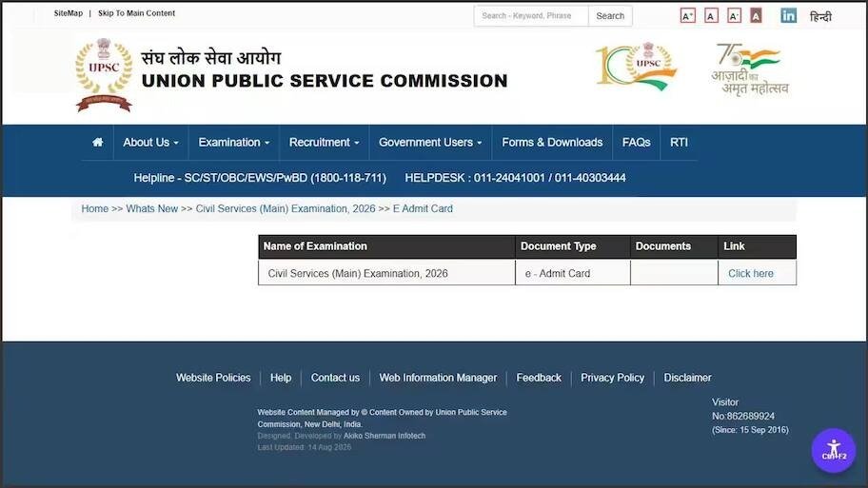The image size is (868, 488).
Task: Select the 'e - Admit Card' cell
Action: [x=572, y=273]
